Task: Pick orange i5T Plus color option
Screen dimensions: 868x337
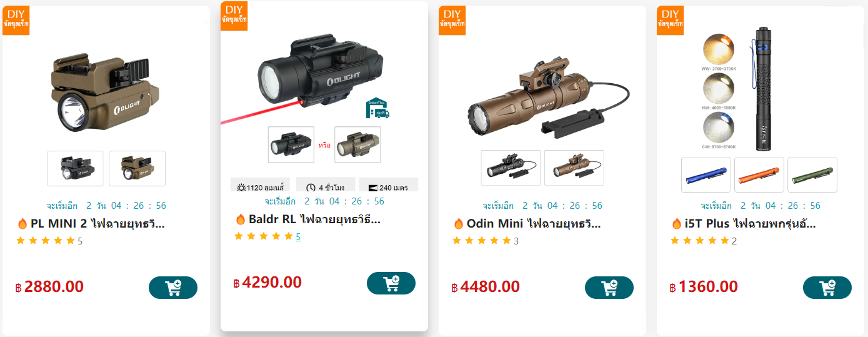Action: pos(759,174)
